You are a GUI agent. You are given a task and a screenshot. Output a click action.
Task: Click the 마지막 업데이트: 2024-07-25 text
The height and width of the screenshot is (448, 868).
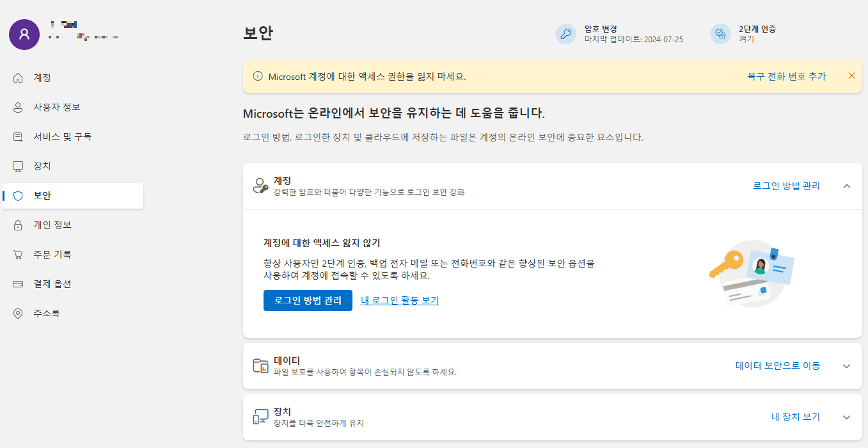coord(634,39)
